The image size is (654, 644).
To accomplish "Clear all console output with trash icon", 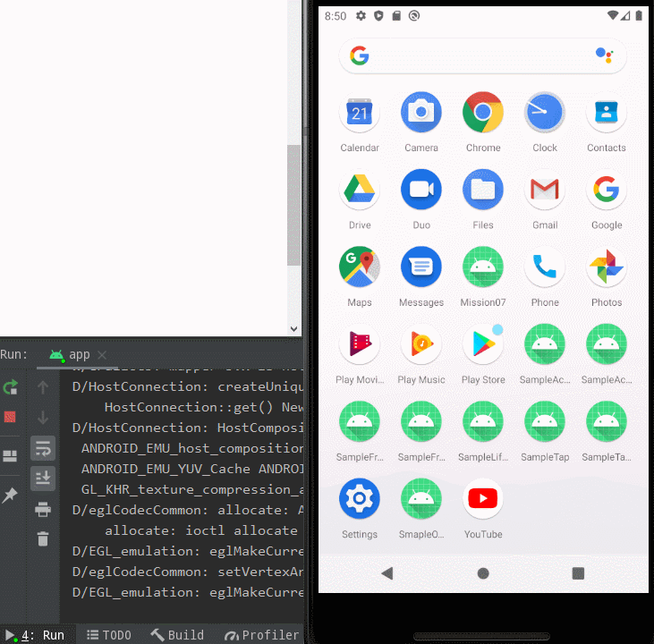I will (x=43, y=538).
